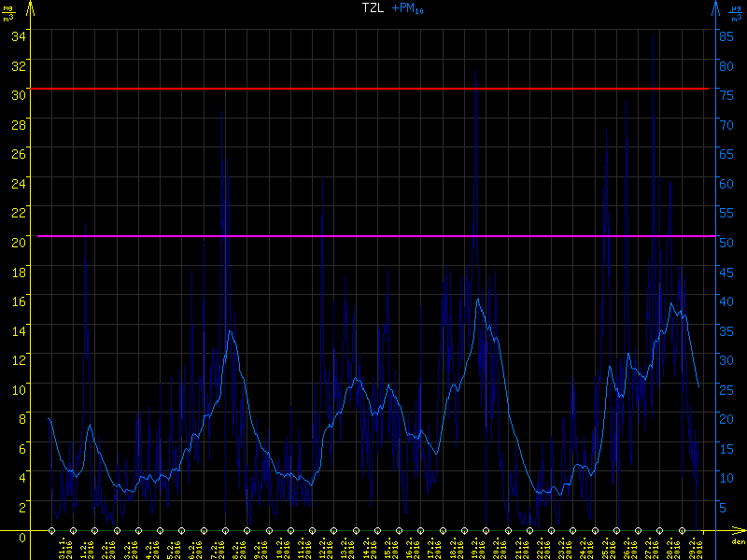Click the circle marker above date 7.2.2016
Screen dimensions: 747x560
click(204, 530)
